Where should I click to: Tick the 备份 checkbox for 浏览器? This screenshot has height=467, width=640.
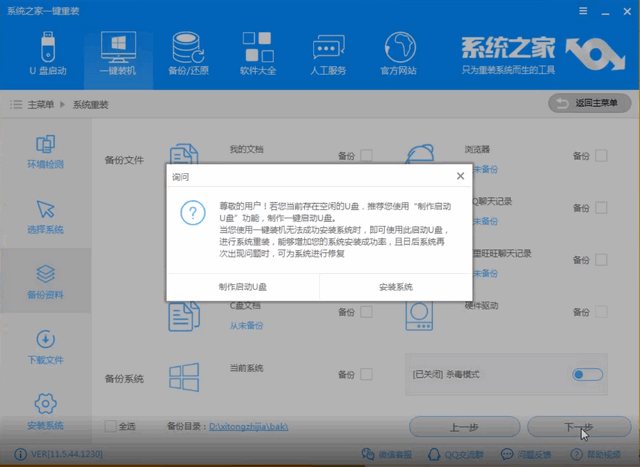pos(601,156)
